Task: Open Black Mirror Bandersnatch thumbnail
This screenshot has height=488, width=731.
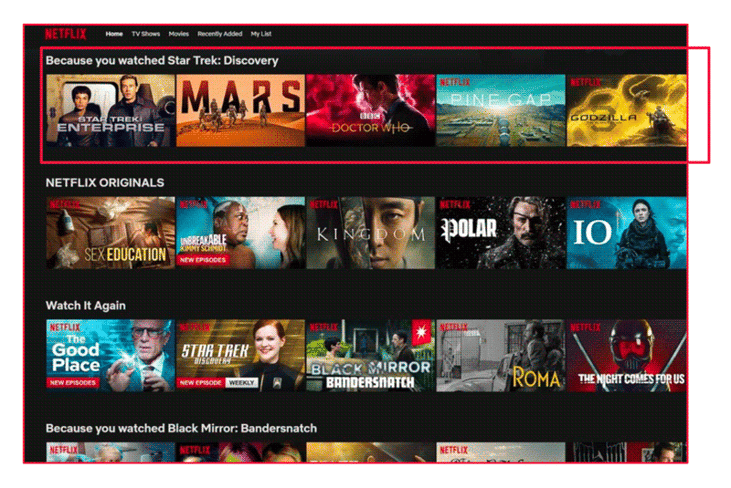Action: (371, 356)
